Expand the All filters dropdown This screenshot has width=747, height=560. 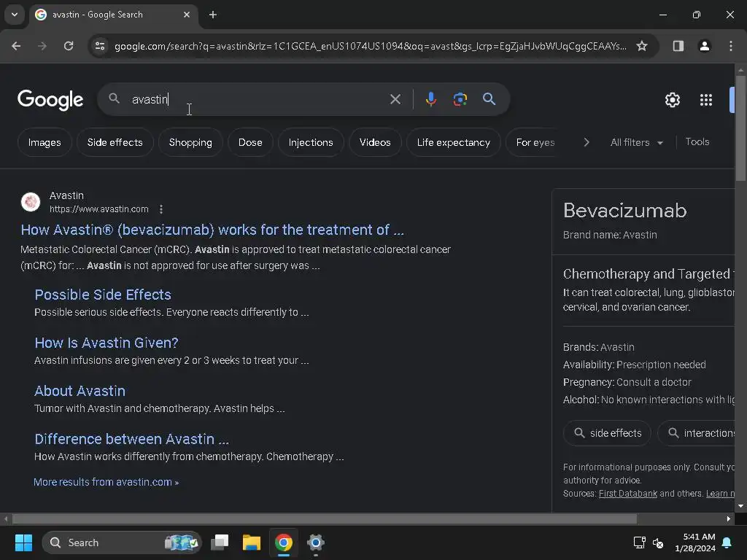tap(636, 142)
